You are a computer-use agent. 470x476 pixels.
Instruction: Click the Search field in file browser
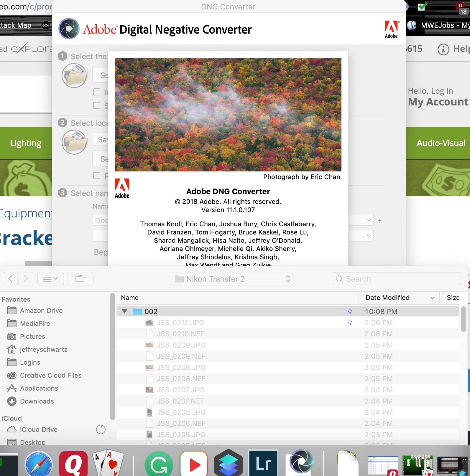397,279
